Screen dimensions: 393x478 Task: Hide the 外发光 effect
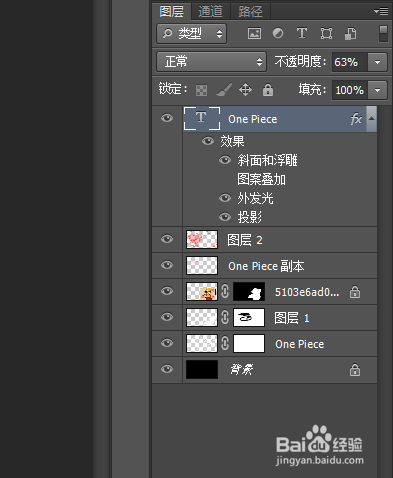pos(225,198)
